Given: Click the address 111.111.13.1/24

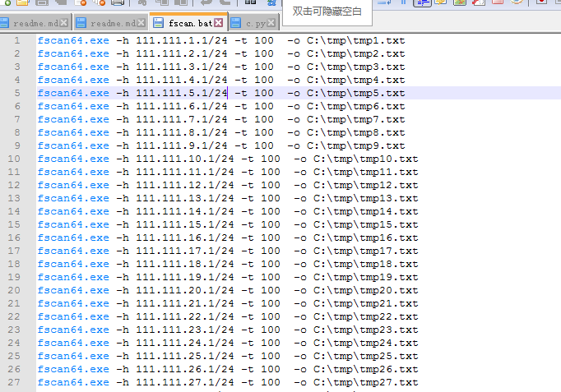Looking at the screenshot, I should click(185, 198).
